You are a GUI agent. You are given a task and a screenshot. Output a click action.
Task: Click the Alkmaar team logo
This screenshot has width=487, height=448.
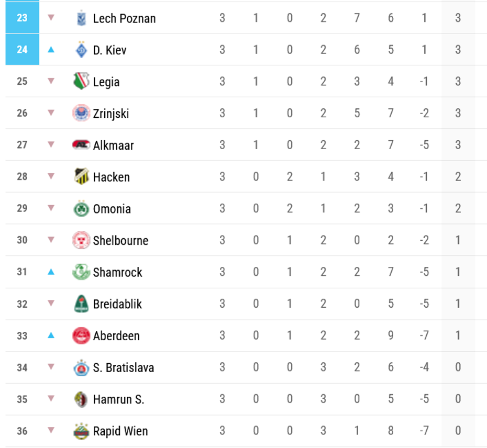pyautogui.click(x=81, y=145)
